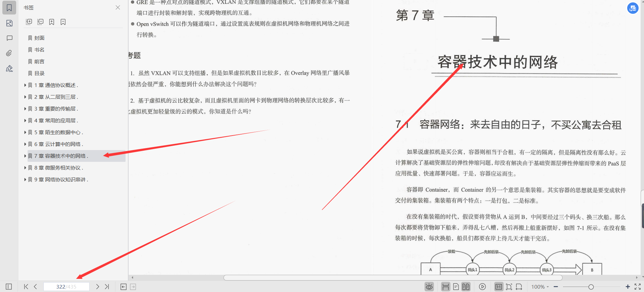Toggle the navigation sidebar pane
The width and height of the screenshot is (644, 292).
[x=9, y=287]
